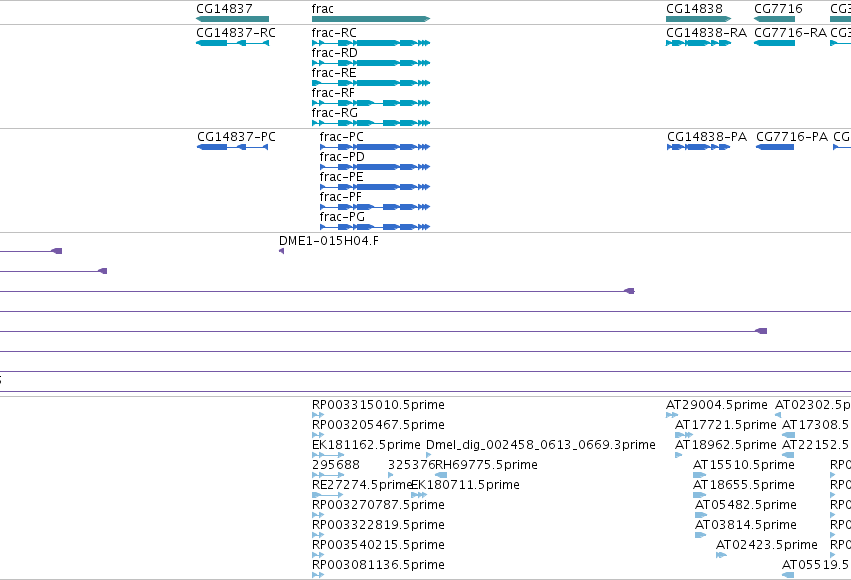This screenshot has height=580, width=851.
Task: Select the EK181162.5prime EST feature
Action: coord(328,455)
